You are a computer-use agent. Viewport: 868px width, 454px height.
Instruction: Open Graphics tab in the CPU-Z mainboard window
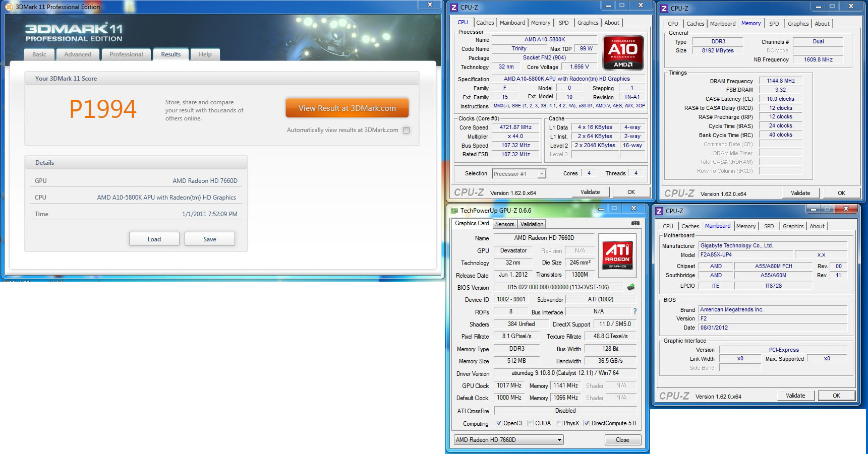coord(793,226)
